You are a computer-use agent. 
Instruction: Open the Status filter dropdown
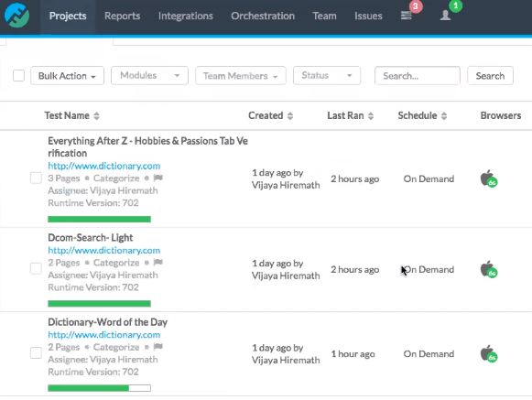[x=327, y=75]
